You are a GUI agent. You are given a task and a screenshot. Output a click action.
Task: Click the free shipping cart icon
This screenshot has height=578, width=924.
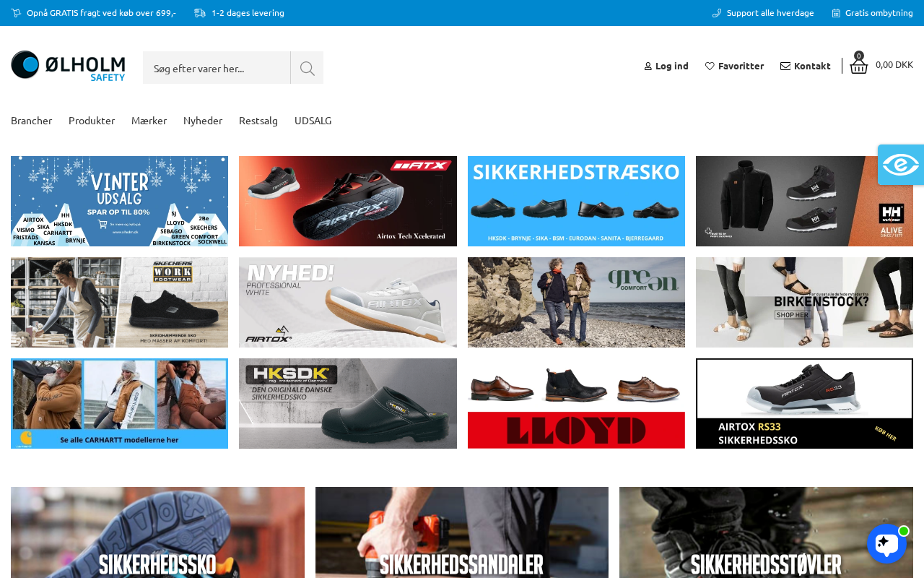coord(16,13)
